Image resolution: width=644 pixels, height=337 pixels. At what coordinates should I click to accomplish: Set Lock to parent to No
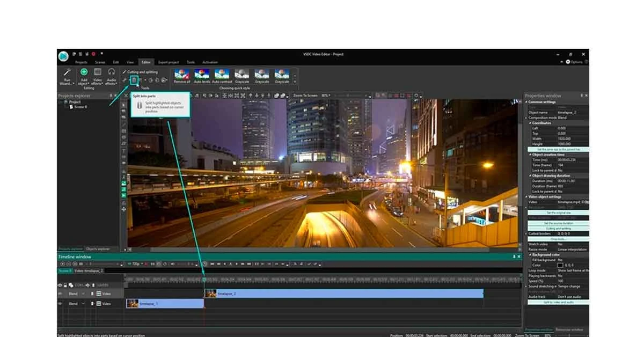point(560,171)
